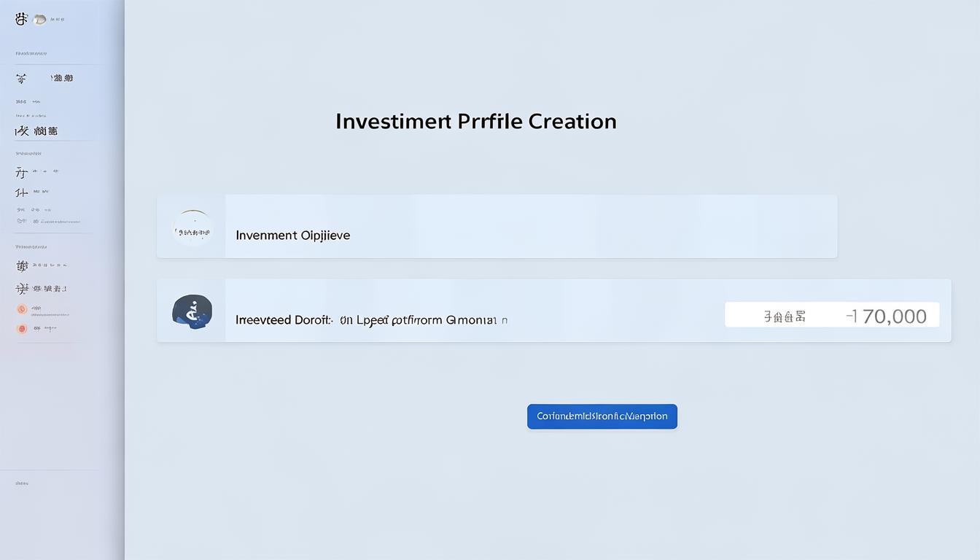The image size is (980, 560).
Task: Select the person-shaped sidebar icon
Action: [x=21, y=192]
